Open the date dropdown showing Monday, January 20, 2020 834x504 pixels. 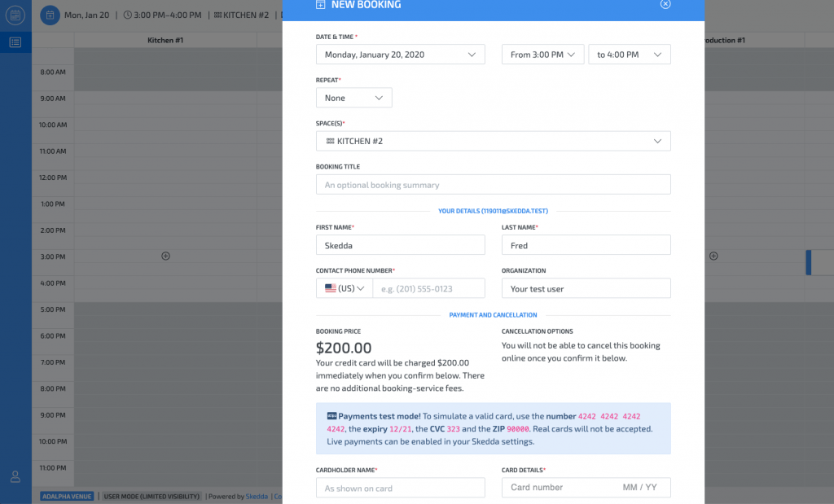[400, 55]
